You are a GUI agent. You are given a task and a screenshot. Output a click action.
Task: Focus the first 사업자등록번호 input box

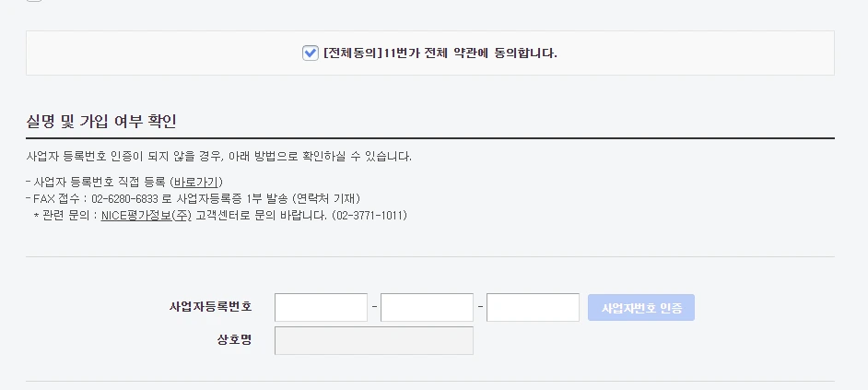click(x=321, y=307)
